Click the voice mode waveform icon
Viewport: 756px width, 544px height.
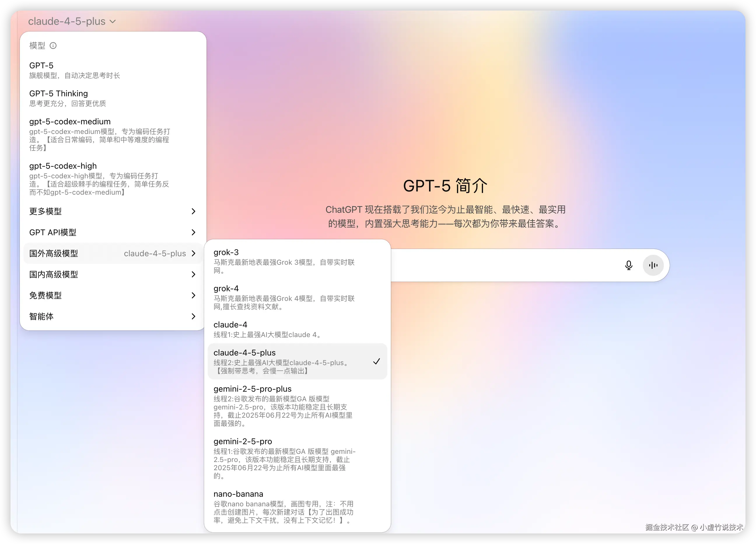click(653, 265)
